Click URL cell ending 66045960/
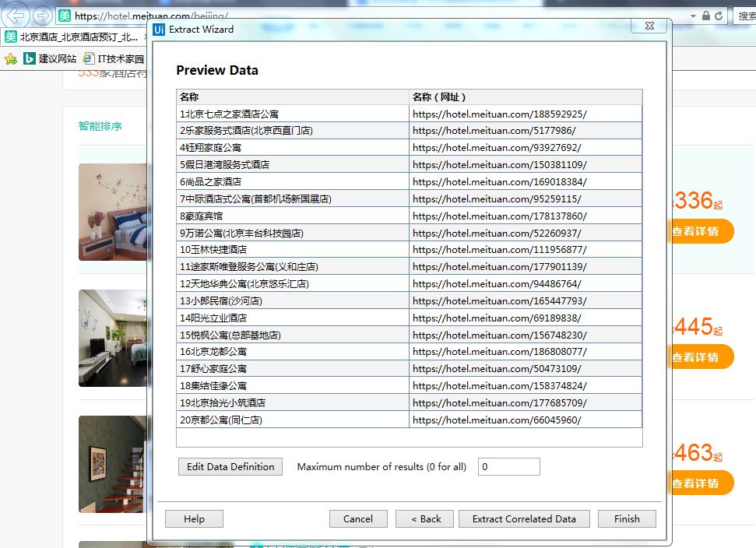756x548 pixels. click(526, 420)
